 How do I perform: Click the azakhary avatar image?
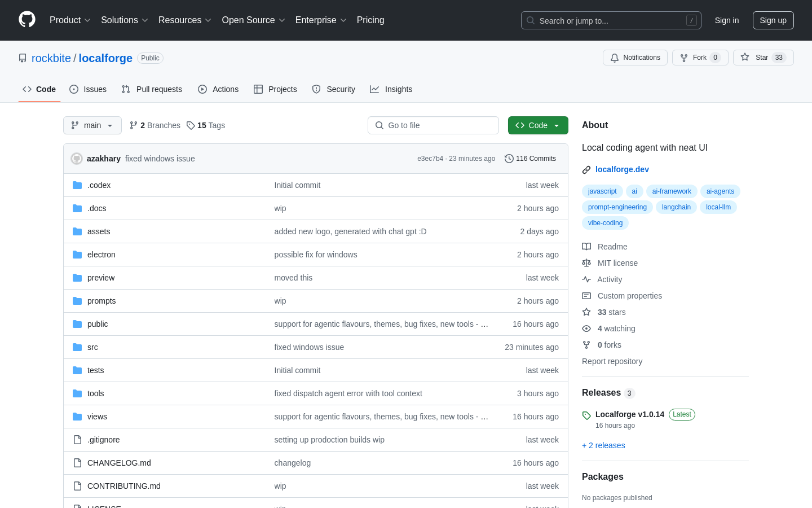tap(77, 159)
